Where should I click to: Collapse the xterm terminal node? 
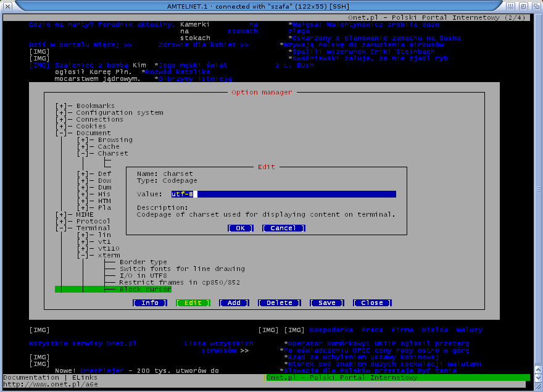click(83, 256)
